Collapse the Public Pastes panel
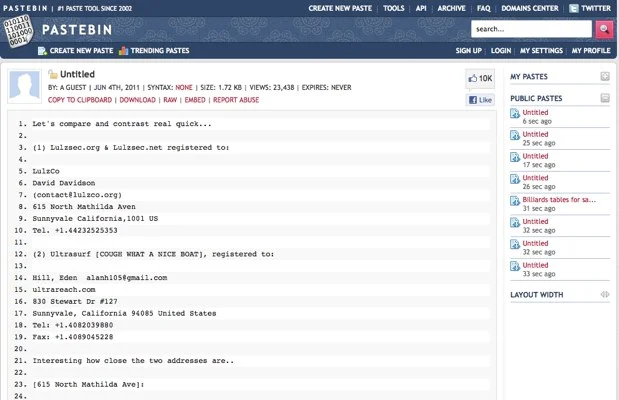 pos(605,98)
